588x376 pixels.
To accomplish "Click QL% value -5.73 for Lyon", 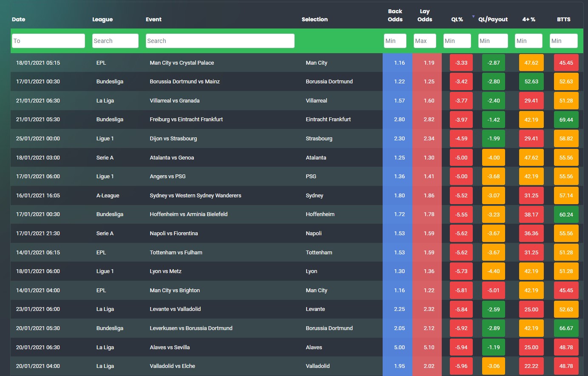I will (x=461, y=271).
